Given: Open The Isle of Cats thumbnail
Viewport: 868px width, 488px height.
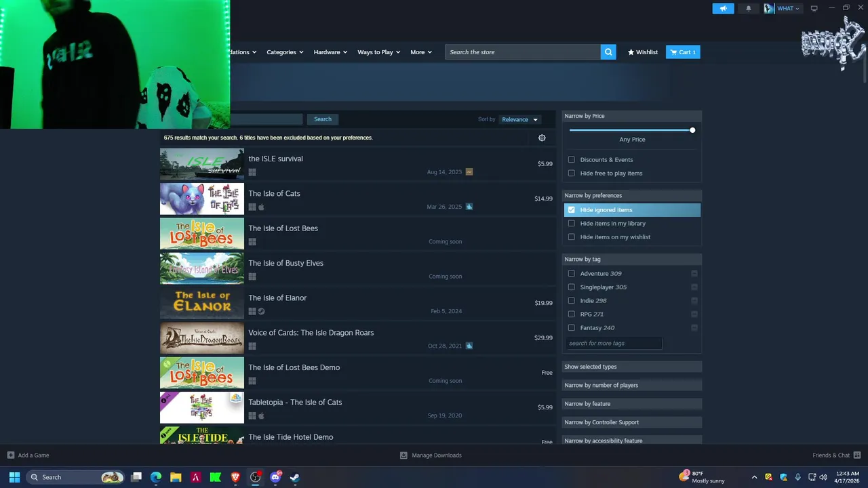Looking at the screenshot, I should click(x=202, y=199).
